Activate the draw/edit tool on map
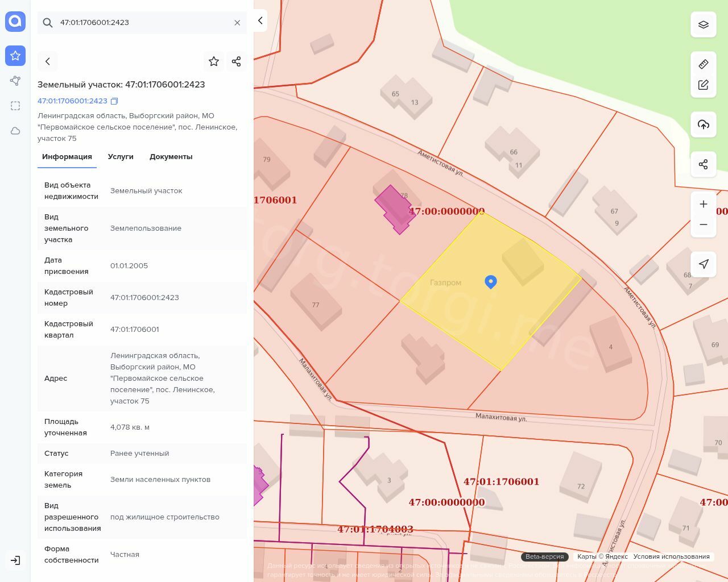The image size is (728, 582). (x=703, y=85)
